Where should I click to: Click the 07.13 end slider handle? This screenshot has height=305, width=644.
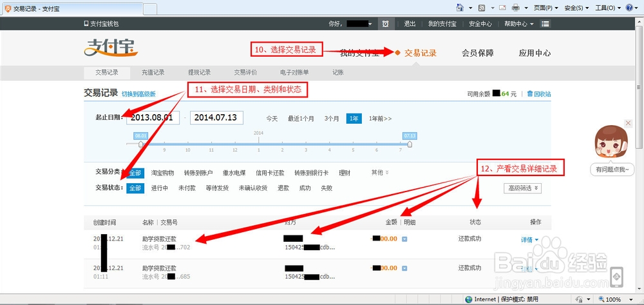pyautogui.click(x=410, y=144)
